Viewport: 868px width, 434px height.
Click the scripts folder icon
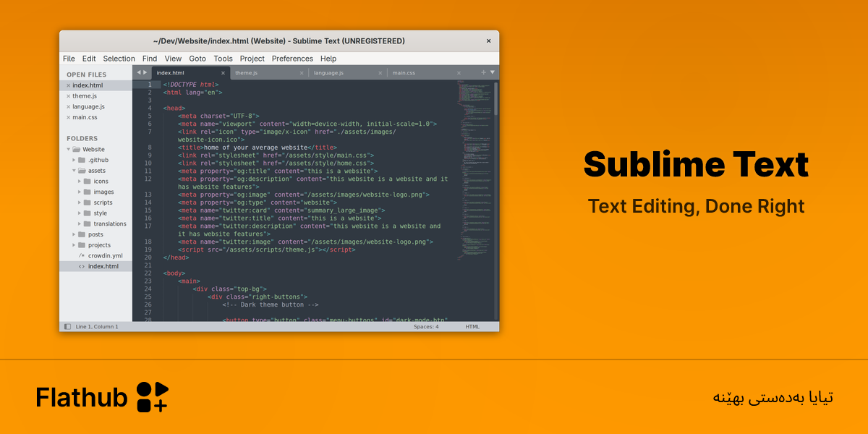(x=87, y=203)
